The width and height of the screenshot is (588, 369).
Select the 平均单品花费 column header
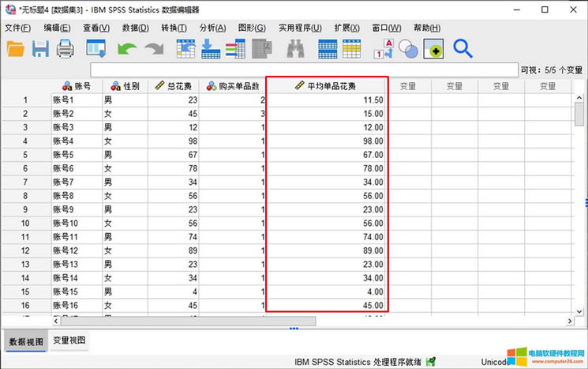[326, 85]
